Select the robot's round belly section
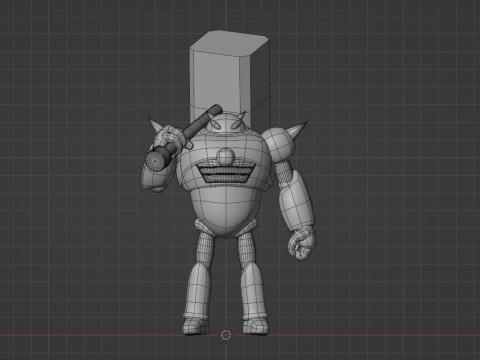 (226, 212)
